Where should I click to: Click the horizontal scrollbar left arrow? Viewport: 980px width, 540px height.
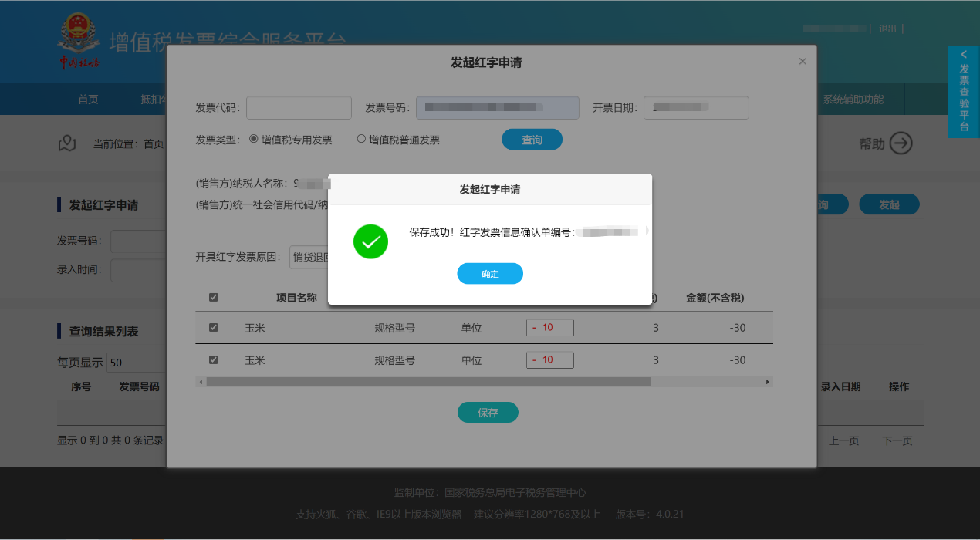[x=201, y=382]
